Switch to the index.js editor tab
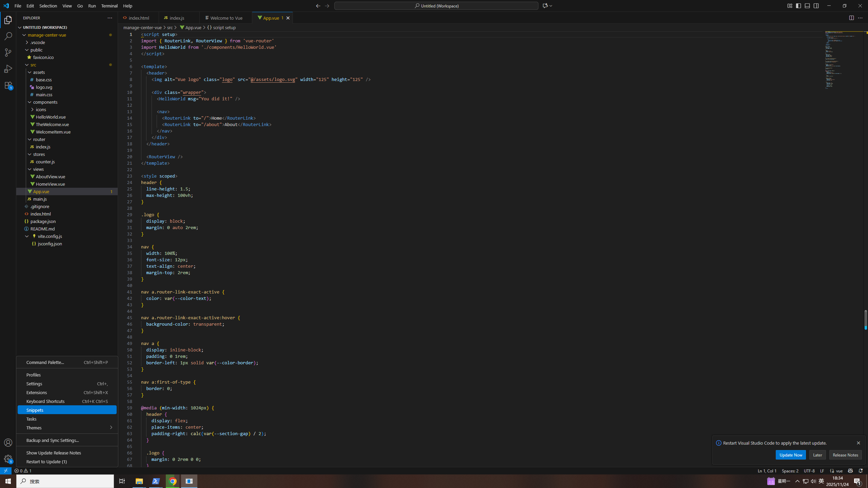 pyautogui.click(x=177, y=18)
